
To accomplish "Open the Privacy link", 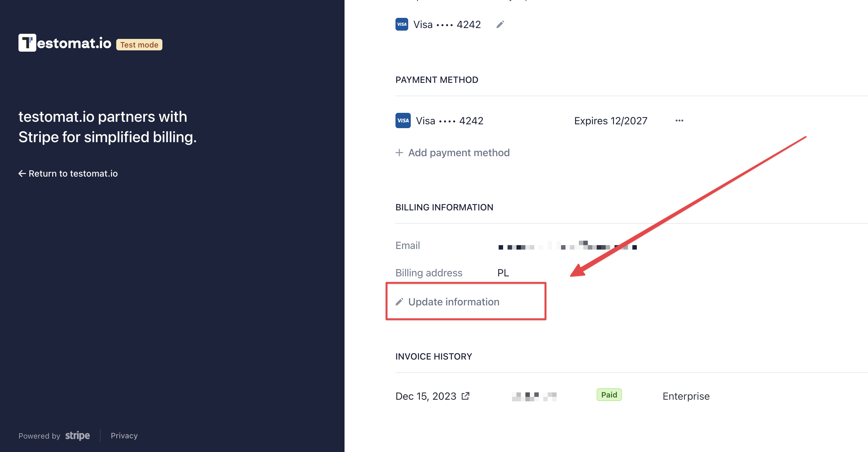I will [124, 435].
